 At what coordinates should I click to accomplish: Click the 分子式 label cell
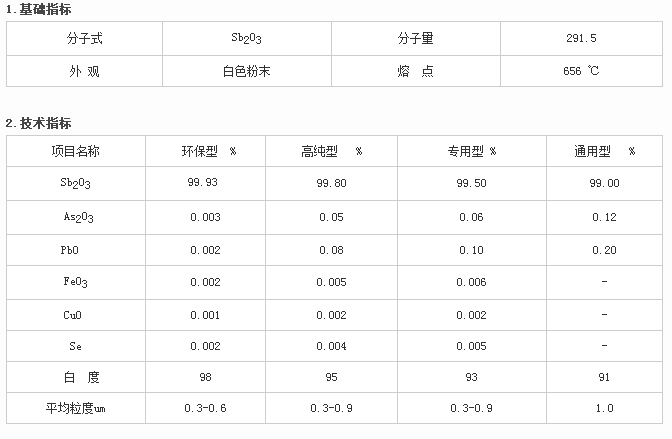(x=84, y=39)
